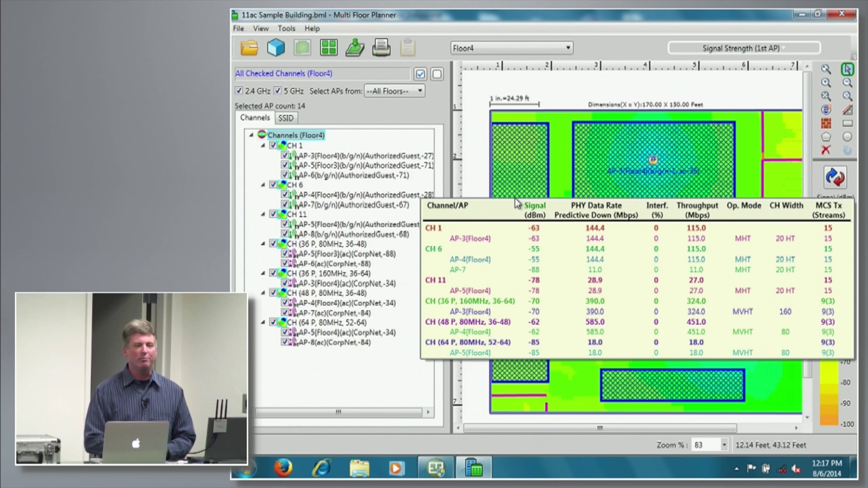Open the Help menu

tap(312, 28)
